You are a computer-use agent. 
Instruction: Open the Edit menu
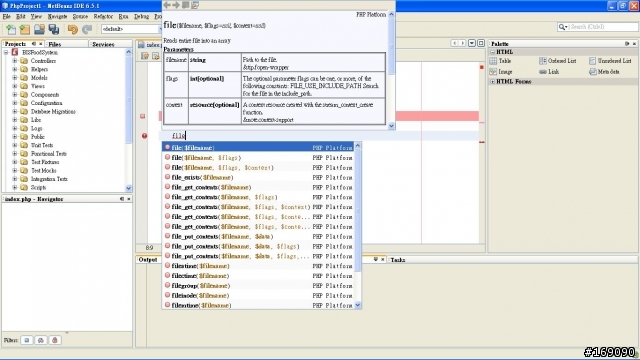pos(21,17)
